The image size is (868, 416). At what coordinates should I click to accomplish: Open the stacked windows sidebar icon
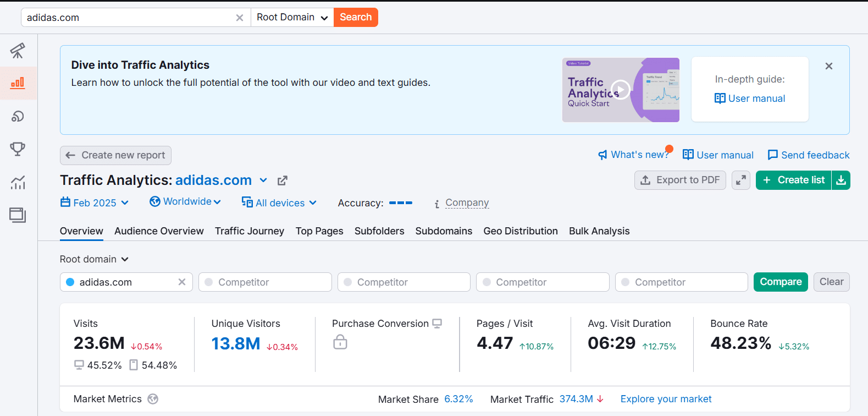point(18,215)
